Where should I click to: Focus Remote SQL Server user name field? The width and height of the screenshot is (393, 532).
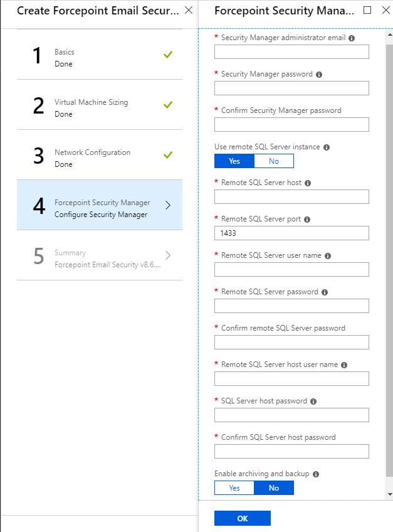(x=291, y=269)
